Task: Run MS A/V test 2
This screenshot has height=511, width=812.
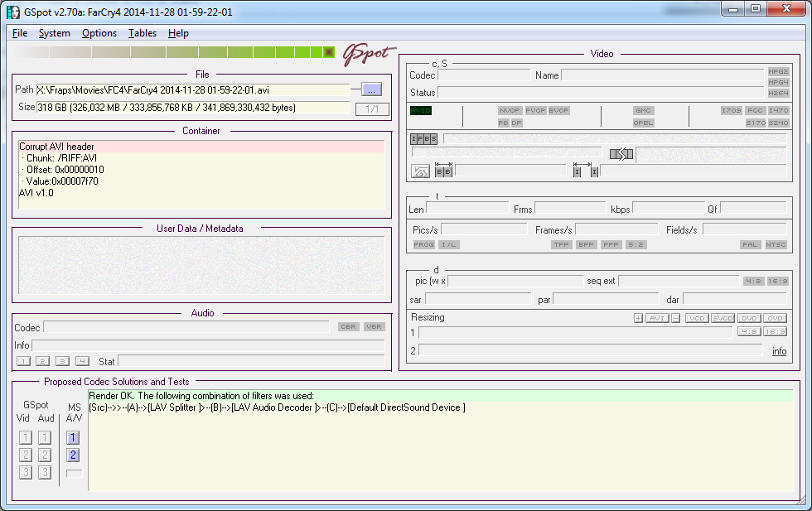Action: point(73,455)
